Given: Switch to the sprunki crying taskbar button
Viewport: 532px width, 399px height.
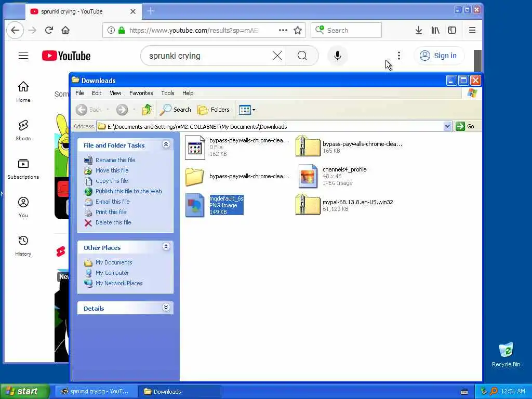Looking at the screenshot, I should (96, 391).
